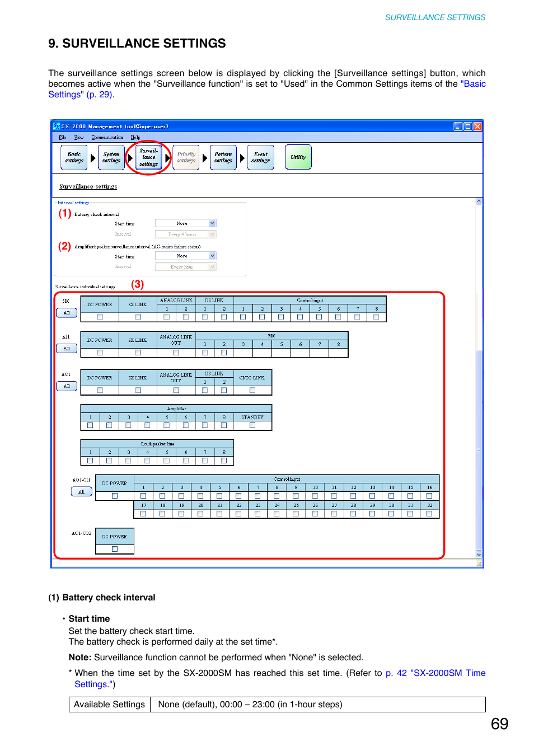Click the scrollbar up arrow
The width and height of the screenshot is (534, 756).
point(479,201)
